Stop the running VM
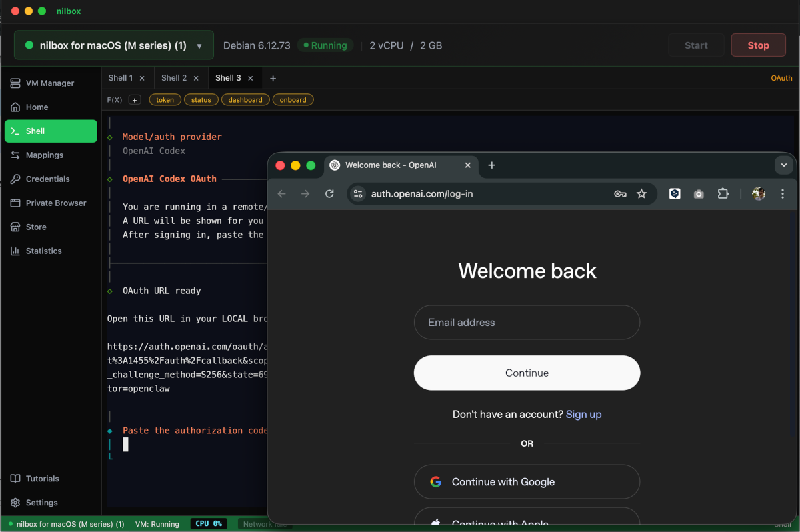The height and width of the screenshot is (532, 800). click(758, 45)
